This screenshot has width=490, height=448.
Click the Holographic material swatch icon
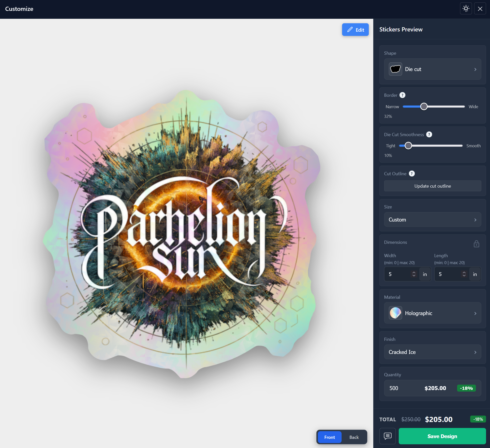(395, 313)
